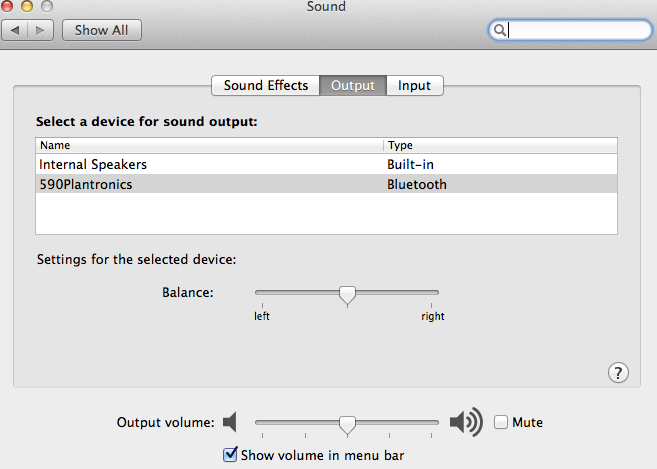
Task: Open the Input tab
Action: coord(414,86)
